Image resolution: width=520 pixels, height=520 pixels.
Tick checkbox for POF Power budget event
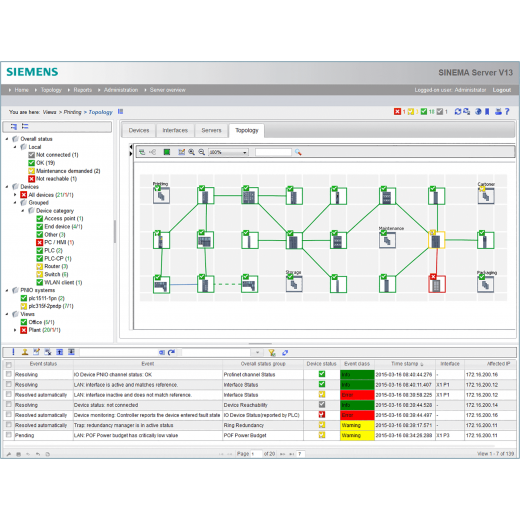pyautogui.click(x=9, y=435)
